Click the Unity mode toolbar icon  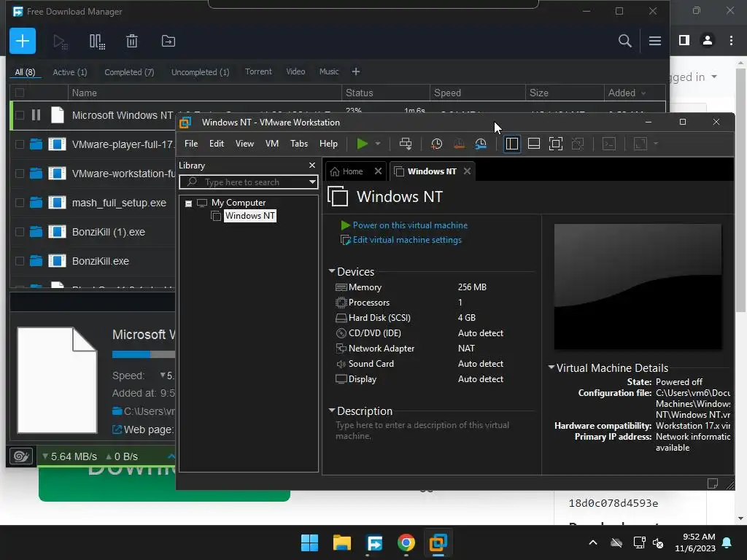coord(578,144)
